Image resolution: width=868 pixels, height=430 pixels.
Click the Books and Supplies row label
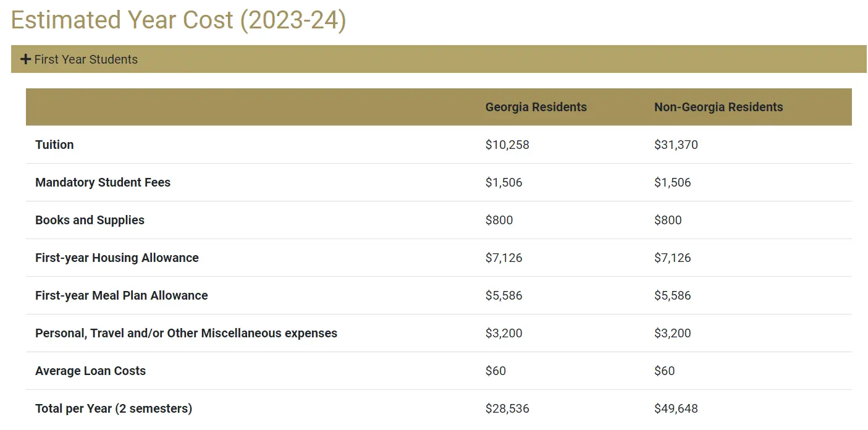pos(90,220)
